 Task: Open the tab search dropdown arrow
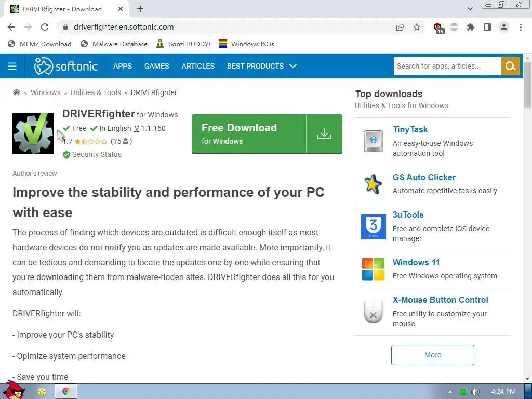click(470, 9)
